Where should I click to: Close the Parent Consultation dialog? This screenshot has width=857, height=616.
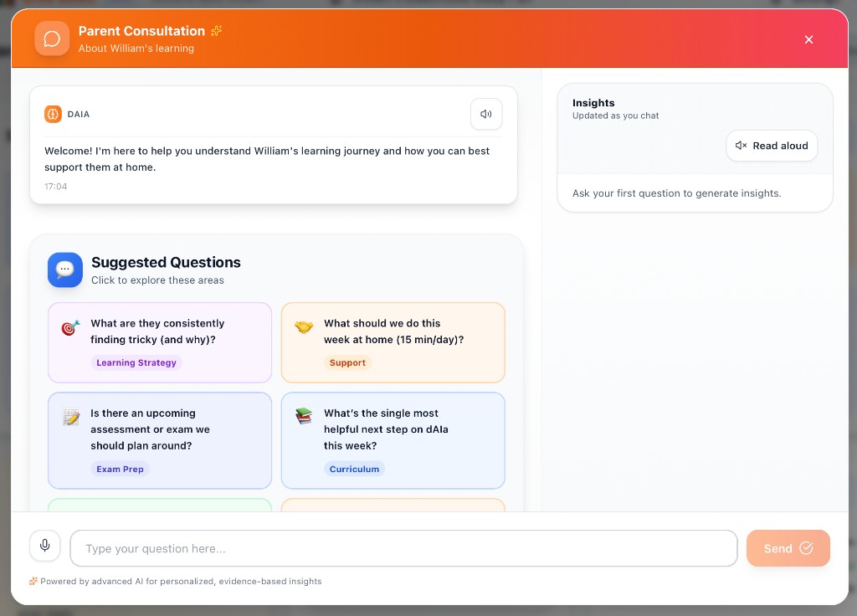click(808, 39)
